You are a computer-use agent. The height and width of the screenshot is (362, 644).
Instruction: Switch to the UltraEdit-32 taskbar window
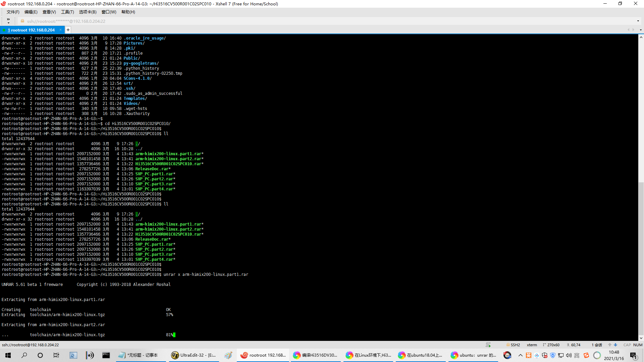(194, 355)
